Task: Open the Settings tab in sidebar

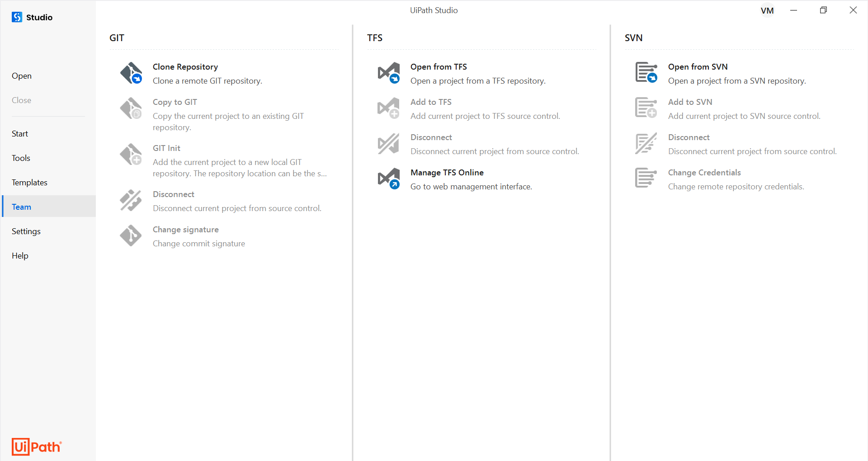Action: (x=26, y=231)
